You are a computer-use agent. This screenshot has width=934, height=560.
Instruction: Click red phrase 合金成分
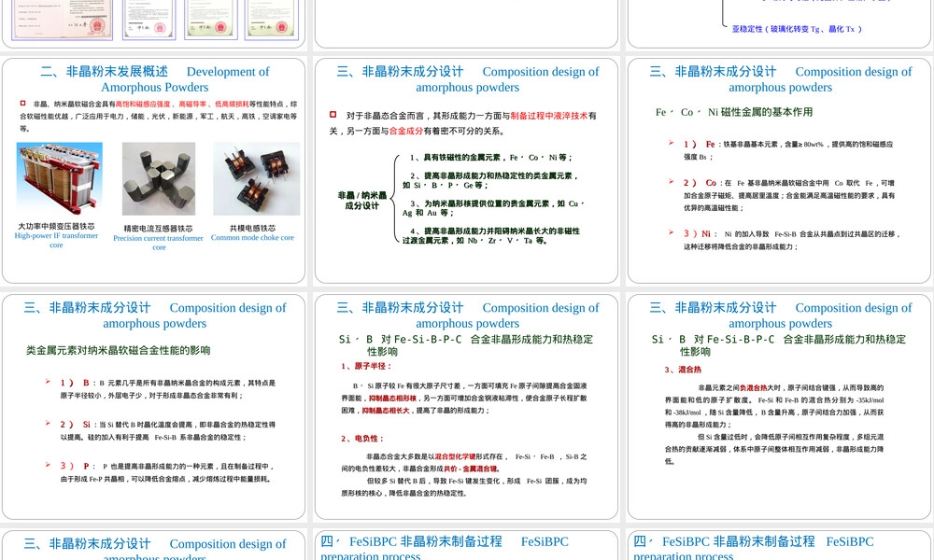click(x=406, y=131)
